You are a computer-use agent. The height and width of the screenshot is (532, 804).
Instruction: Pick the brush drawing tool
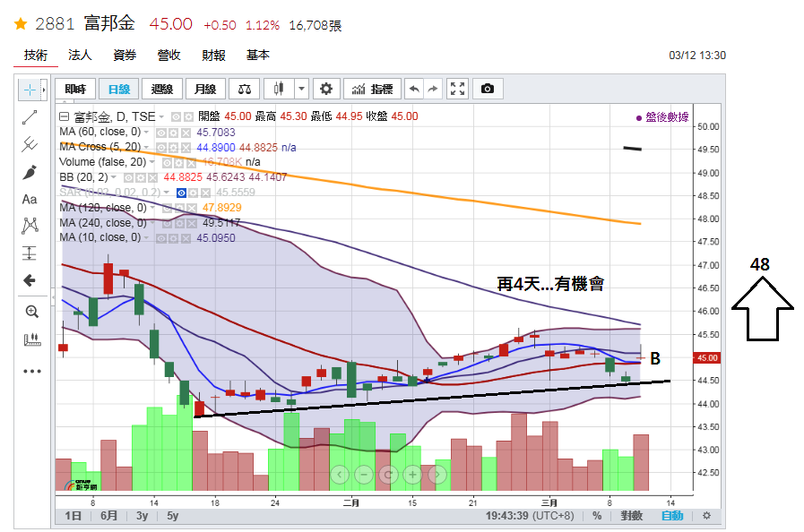[30, 172]
